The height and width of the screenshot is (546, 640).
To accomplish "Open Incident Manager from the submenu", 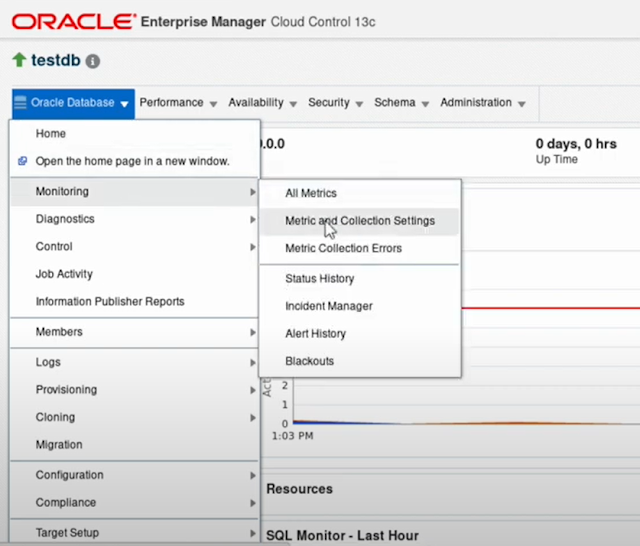I will (360, 306).
